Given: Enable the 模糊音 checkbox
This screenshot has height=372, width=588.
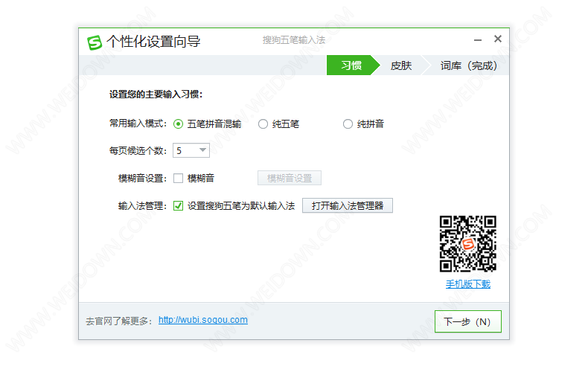Looking at the screenshot, I should coord(178,178).
